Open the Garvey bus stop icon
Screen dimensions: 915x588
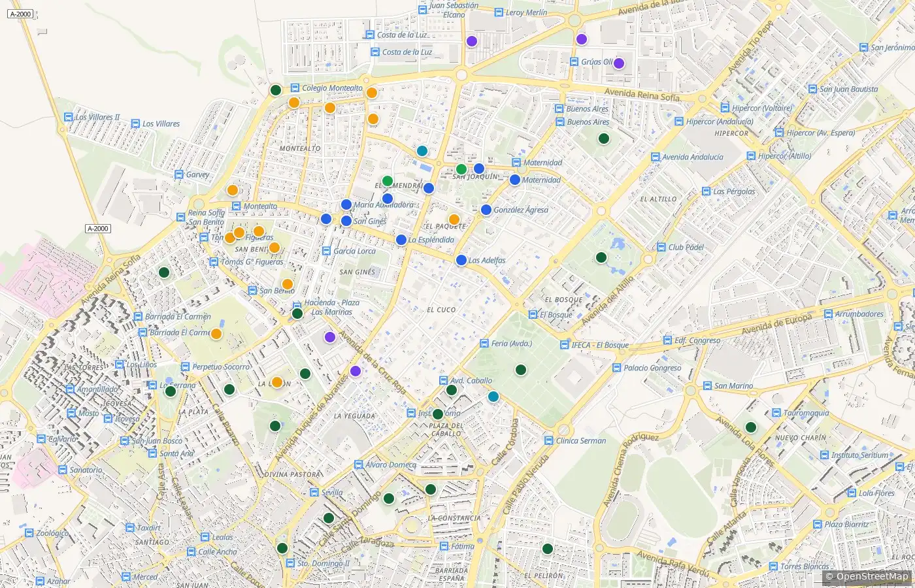tap(179, 174)
